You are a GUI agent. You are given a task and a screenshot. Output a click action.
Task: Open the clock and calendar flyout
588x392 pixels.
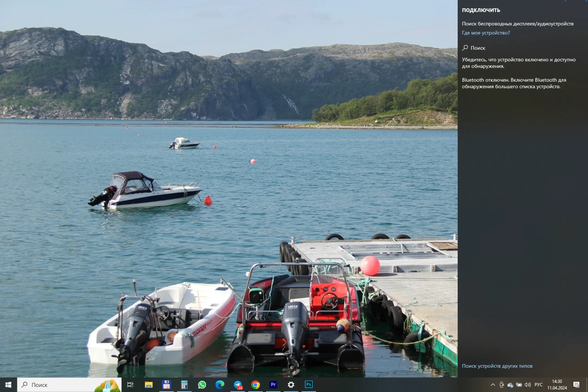tap(557, 385)
